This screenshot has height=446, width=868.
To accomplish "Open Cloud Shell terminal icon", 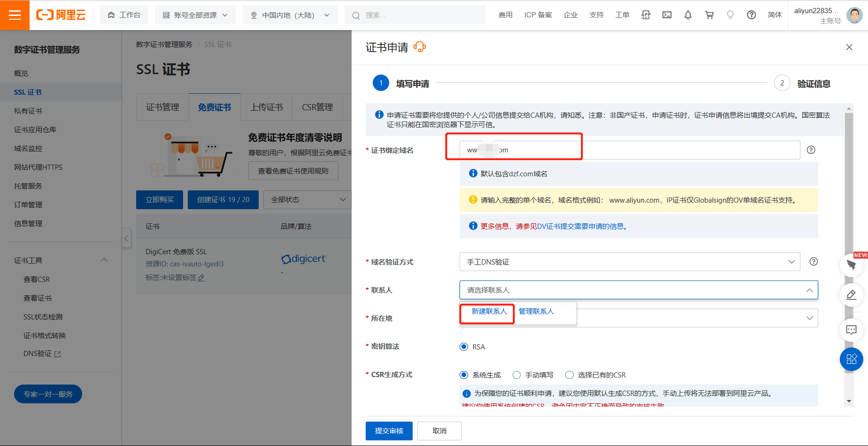I will click(667, 15).
